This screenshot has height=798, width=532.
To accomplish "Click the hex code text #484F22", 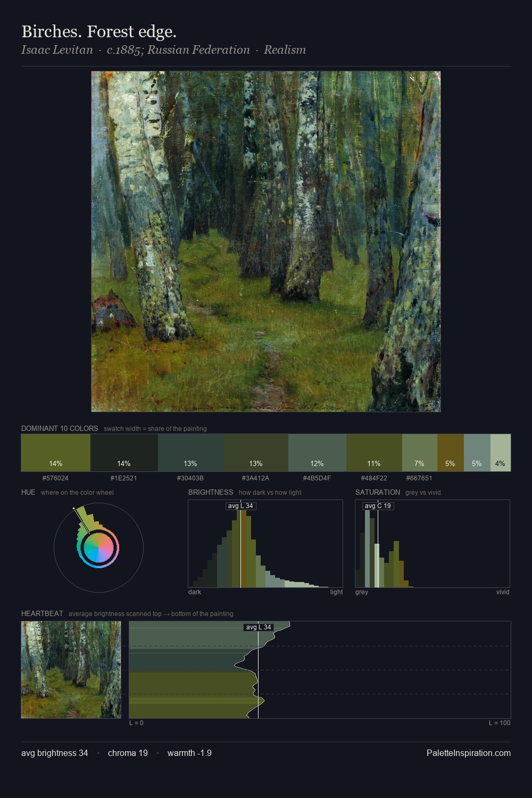I will (x=374, y=478).
